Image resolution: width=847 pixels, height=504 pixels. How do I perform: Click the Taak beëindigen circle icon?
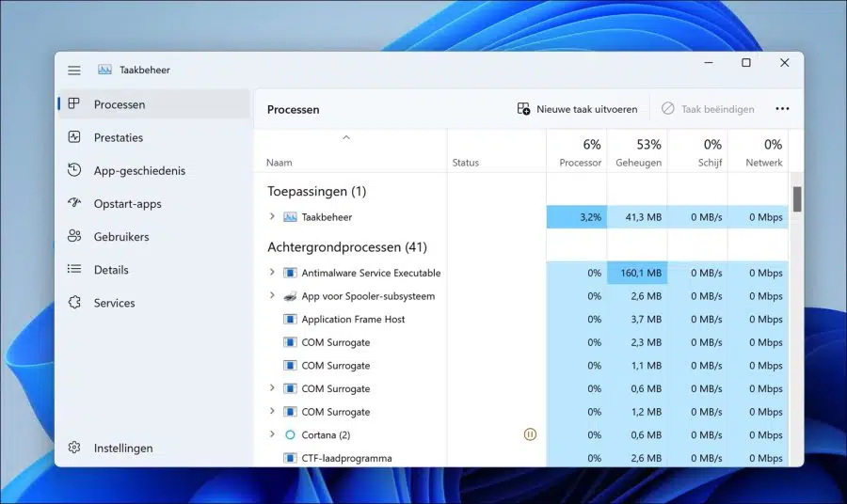[x=667, y=108]
